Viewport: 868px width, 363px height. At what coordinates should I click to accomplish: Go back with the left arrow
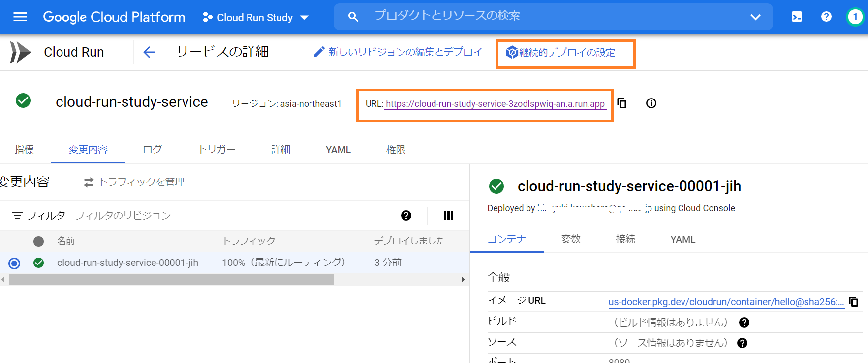[x=149, y=52]
